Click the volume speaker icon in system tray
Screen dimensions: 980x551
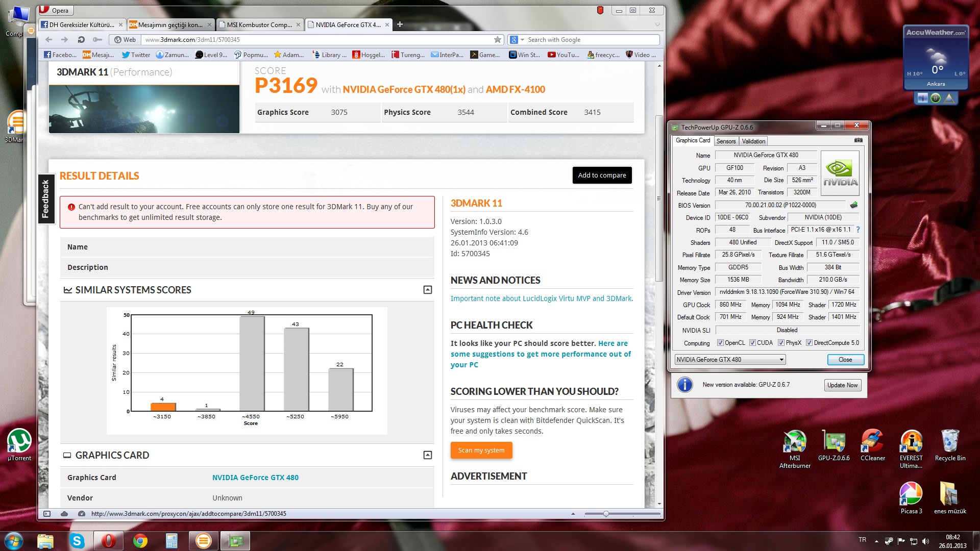click(x=926, y=541)
